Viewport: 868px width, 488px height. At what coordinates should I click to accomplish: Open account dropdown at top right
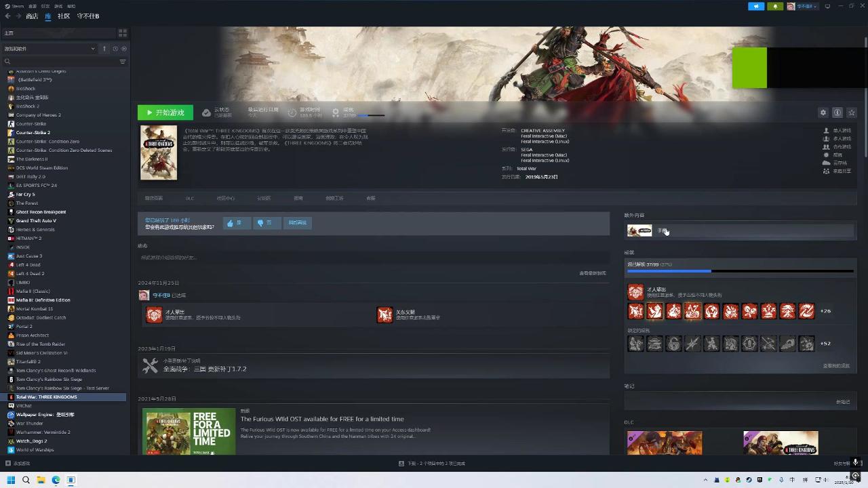[x=803, y=6]
